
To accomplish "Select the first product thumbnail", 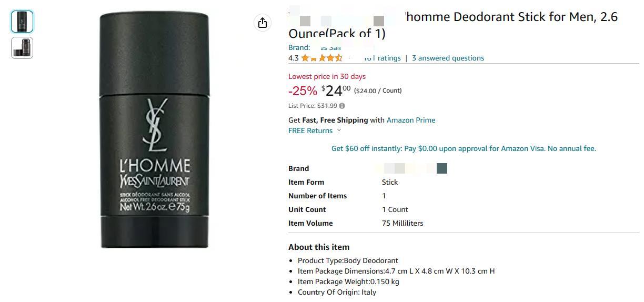I will pos(22,22).
